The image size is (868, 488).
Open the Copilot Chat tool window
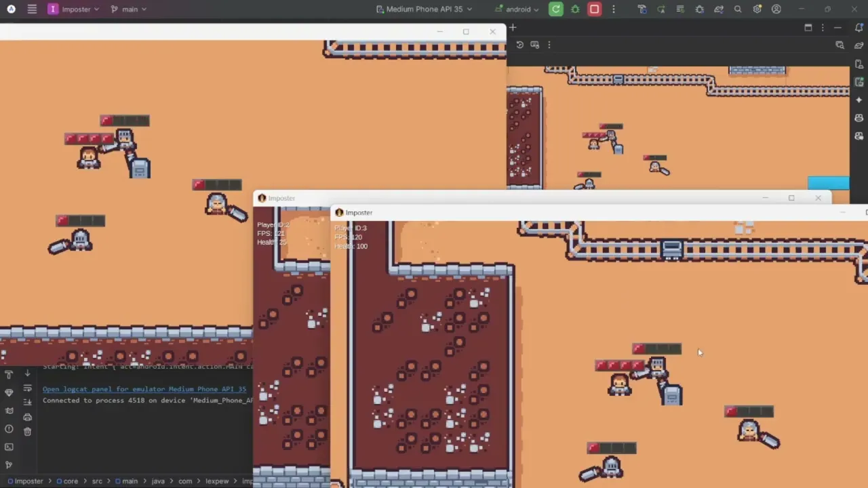(x=859, y=136)
